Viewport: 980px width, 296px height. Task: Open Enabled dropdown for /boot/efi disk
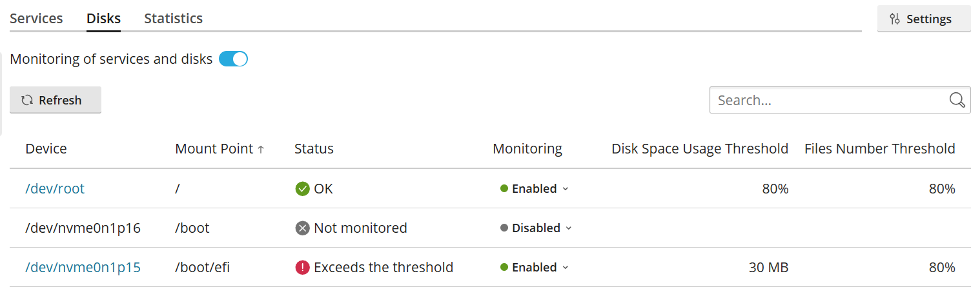(x=535, y=268)
